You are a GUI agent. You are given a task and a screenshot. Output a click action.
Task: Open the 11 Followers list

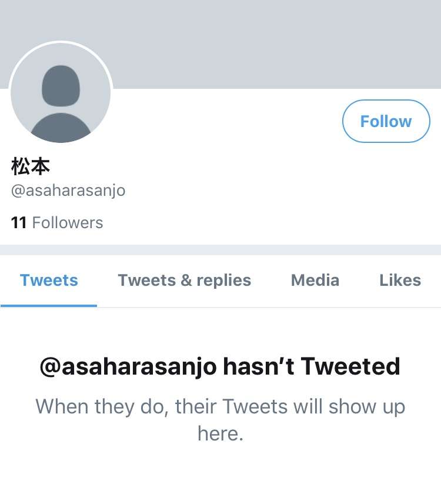57,222
